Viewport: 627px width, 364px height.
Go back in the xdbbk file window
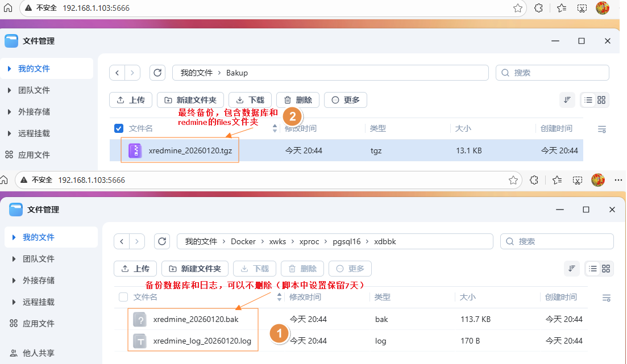tap(122, 241)
